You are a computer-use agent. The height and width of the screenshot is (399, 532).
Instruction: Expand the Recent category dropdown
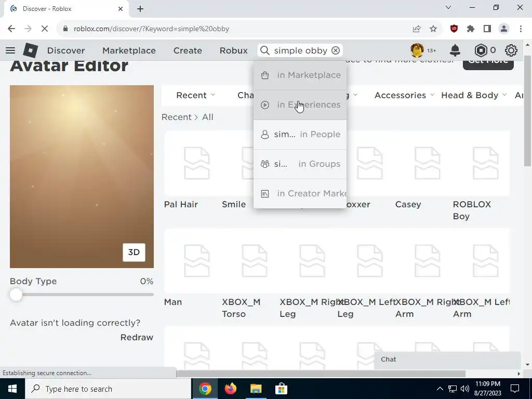(x=195, y=96)
